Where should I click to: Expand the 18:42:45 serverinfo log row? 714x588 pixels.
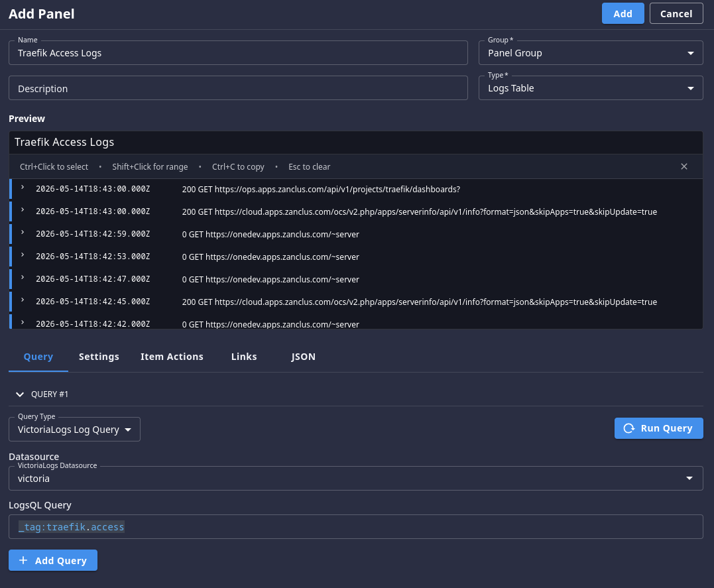point(23,300)
